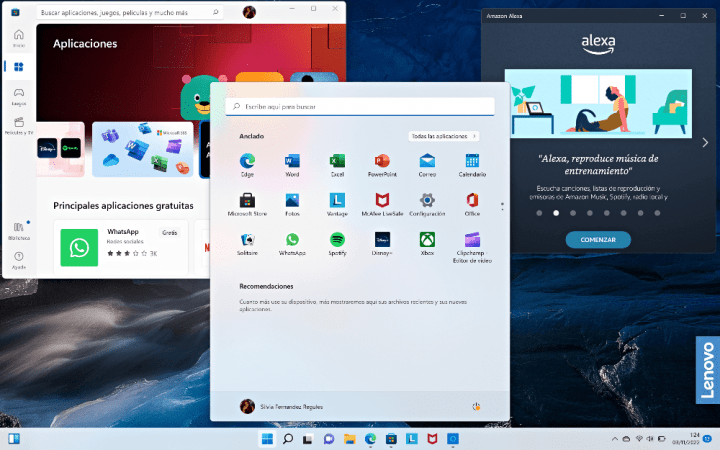
Task: Launch Microsoft Store from Start menu grid
Action: tap(247, 205)
